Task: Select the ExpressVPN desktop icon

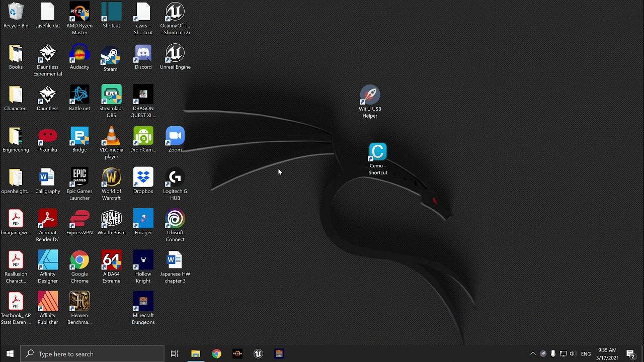Action: coord(79,223)
